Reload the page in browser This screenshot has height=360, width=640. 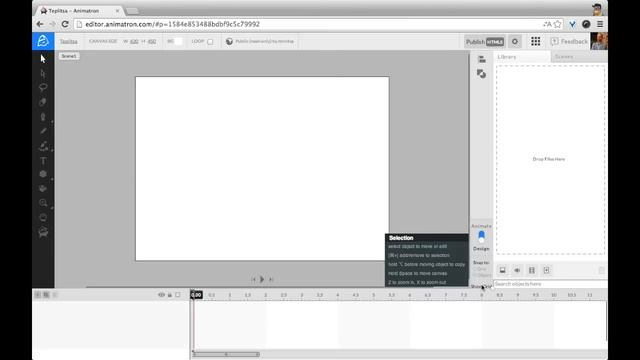tap(65, 24)
